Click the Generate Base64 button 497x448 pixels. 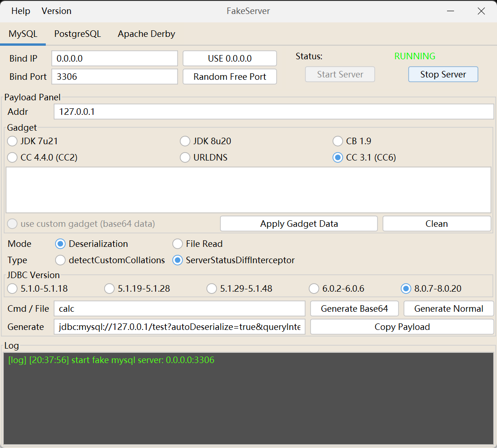[355, 308]
